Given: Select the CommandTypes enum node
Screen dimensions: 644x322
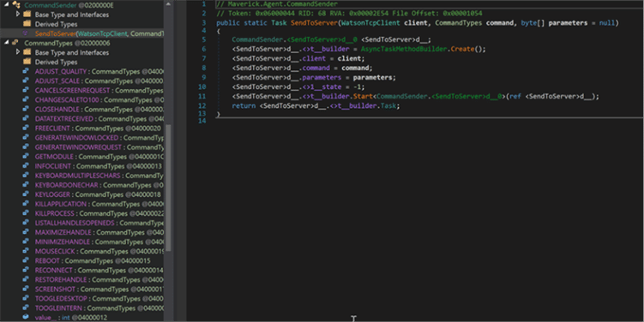Looking at the screenshot, I should (67, 43).
